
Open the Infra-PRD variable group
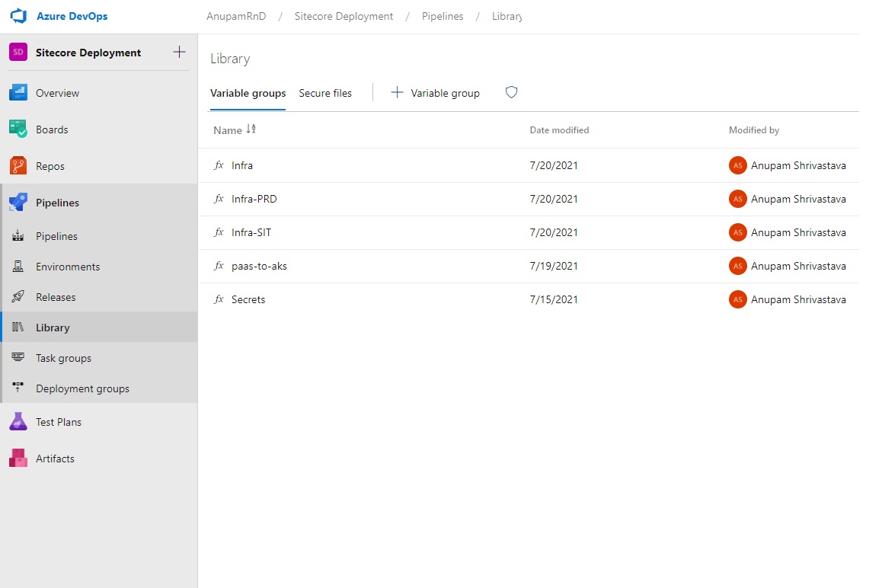(253, 199)
